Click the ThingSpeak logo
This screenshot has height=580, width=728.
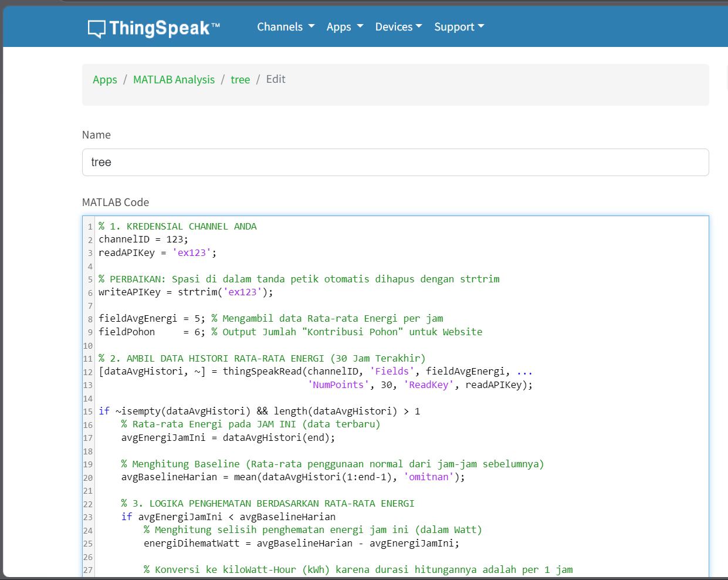pyautogui.click(x=154, y=28)
